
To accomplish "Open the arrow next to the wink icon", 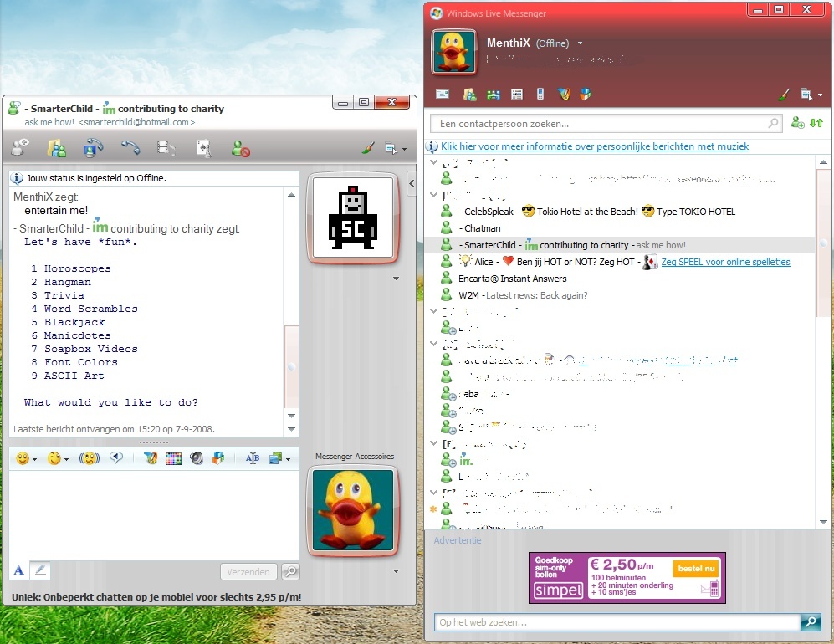I will click(66, 459).
